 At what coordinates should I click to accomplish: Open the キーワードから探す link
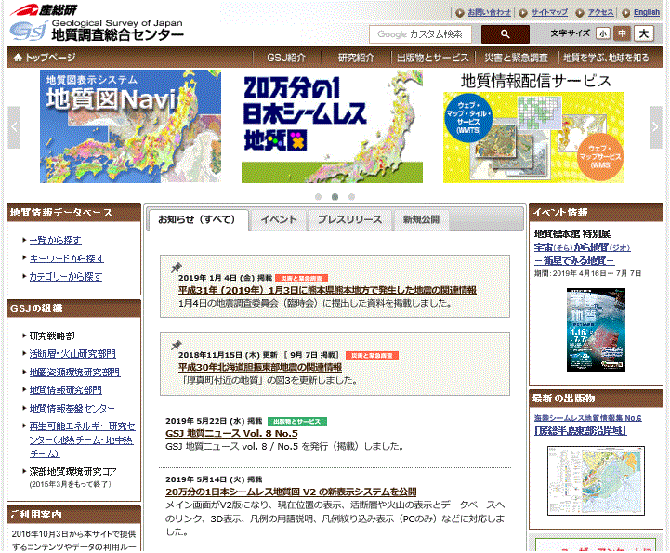point(67,259)
